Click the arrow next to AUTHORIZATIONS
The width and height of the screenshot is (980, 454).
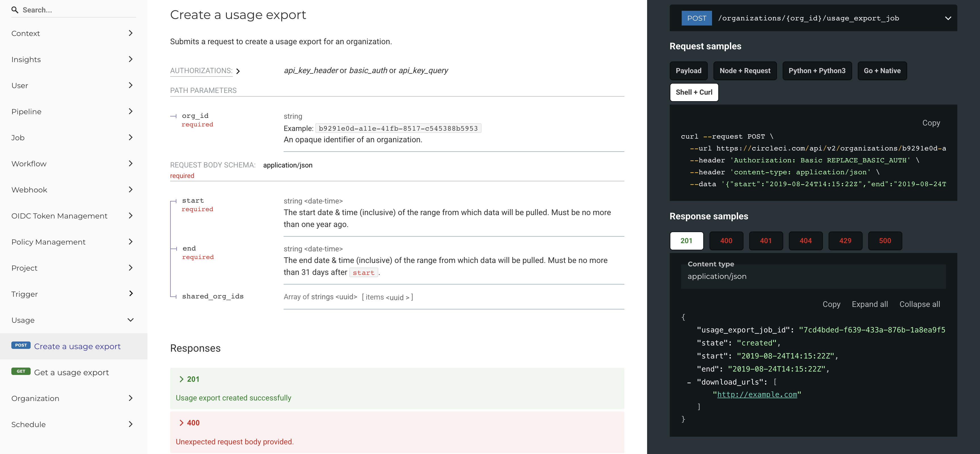pyautogui.click(x=238, y=71)
